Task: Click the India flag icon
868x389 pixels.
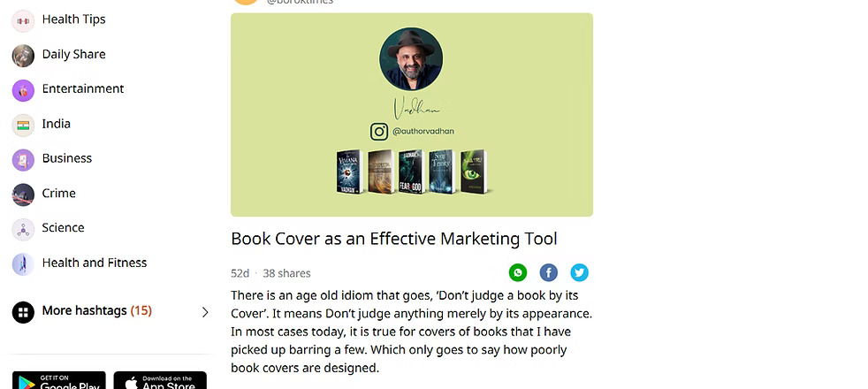Action: (x=23, y=125)
